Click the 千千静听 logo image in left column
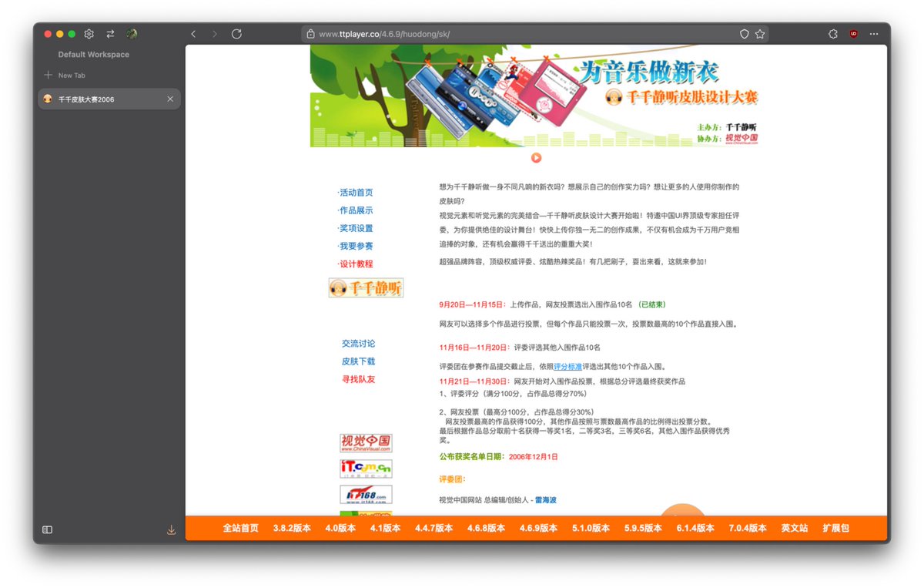This screenshot has width=924, height=588. coord(366,288)
